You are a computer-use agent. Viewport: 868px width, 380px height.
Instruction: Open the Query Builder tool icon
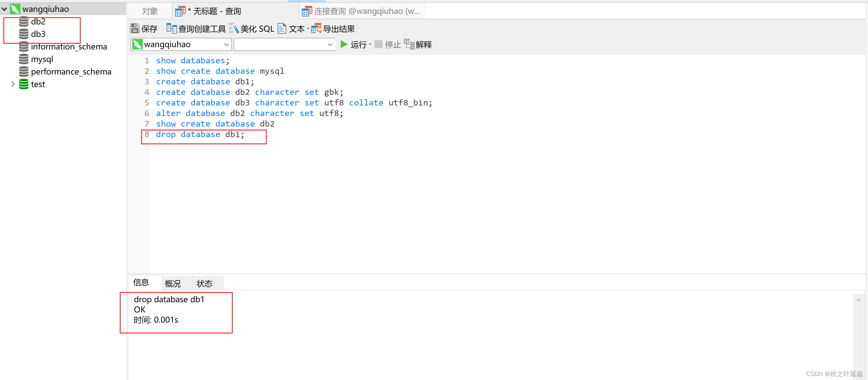[171, 29]
